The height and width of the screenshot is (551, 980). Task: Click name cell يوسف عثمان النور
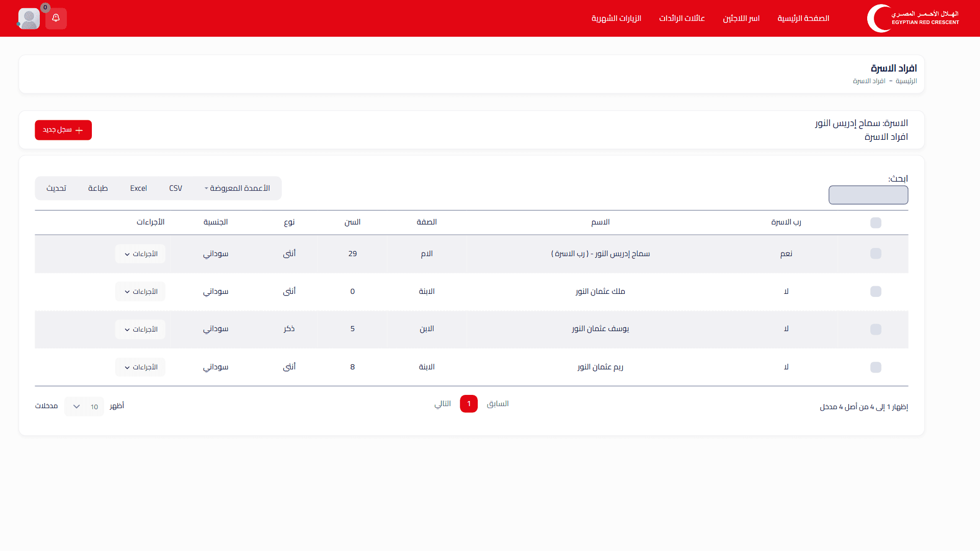601,329
